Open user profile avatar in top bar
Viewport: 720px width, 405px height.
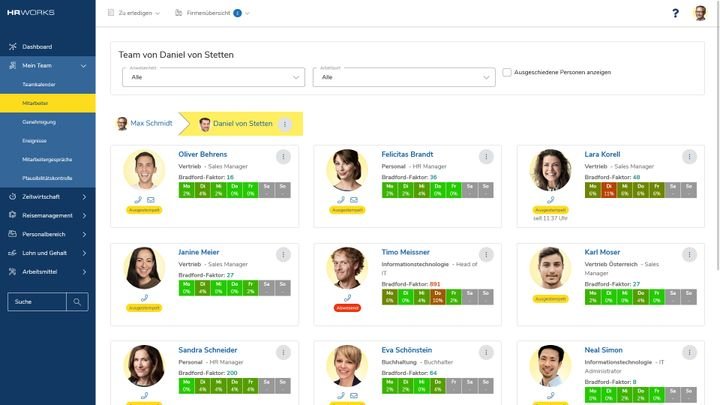(700, 13)
